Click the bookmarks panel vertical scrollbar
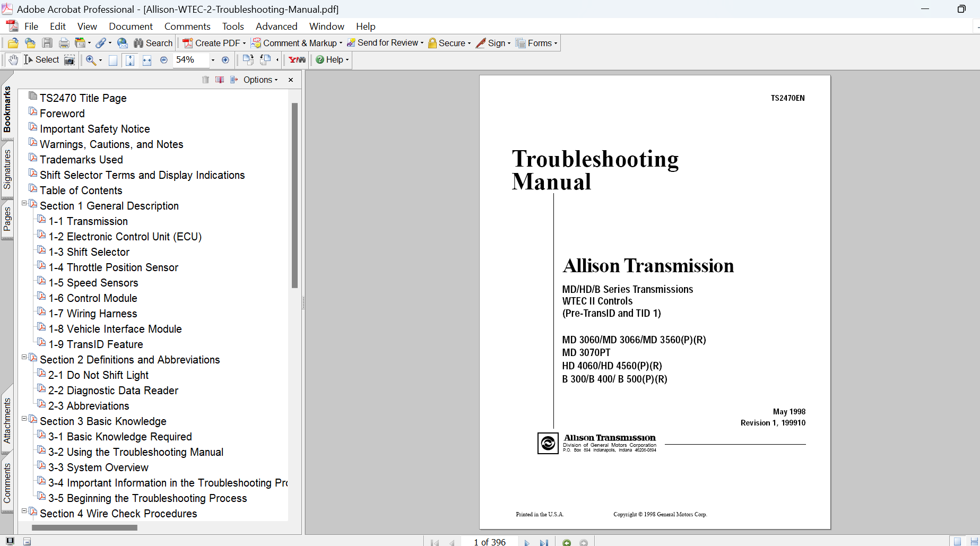Screen dimensions: 980x546 click(294, 196)
